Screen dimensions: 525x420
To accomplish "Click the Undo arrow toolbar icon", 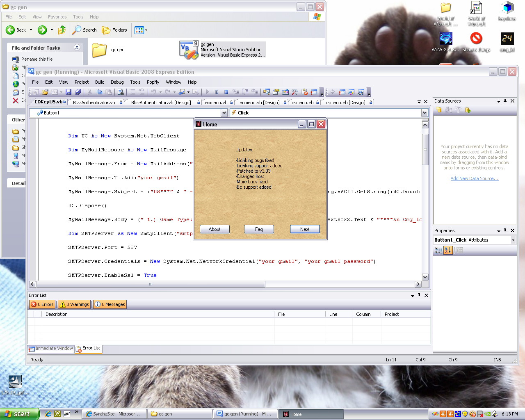I will (x=153, y=92).
